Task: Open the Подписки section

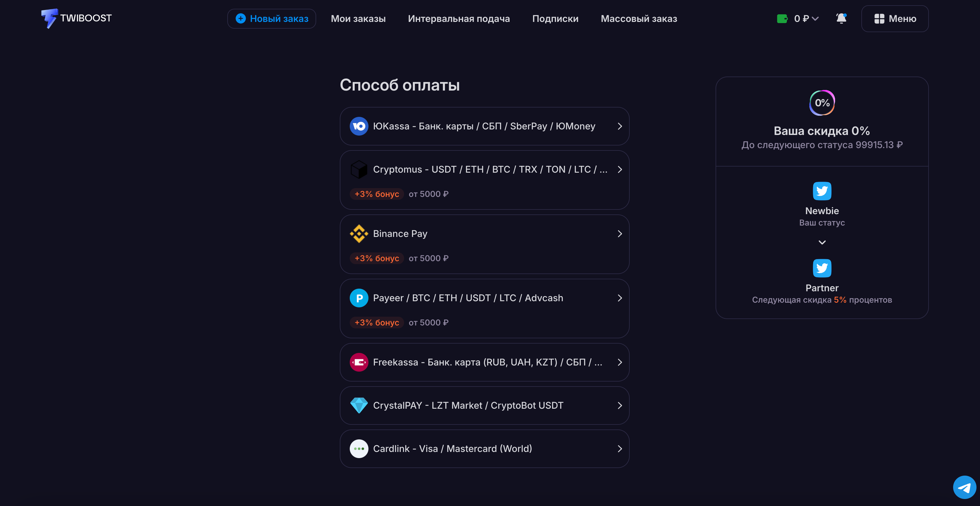Action: point(555,19)
